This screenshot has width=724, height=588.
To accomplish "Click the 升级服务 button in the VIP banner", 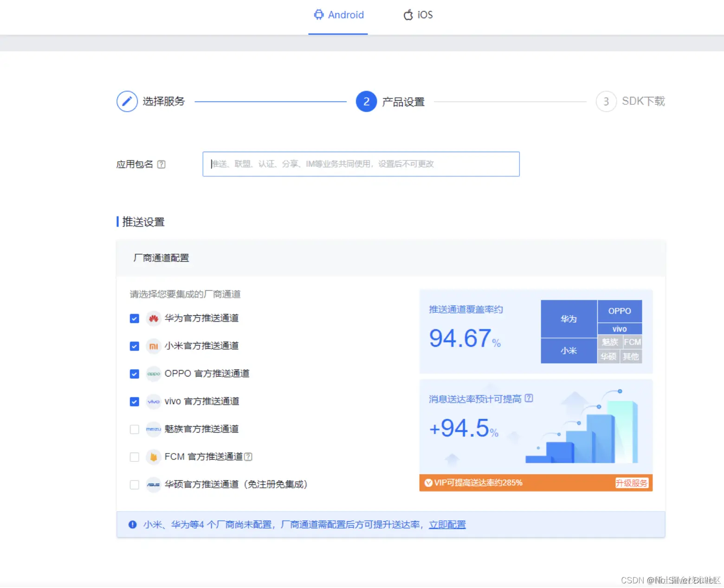I will [631, 482].
